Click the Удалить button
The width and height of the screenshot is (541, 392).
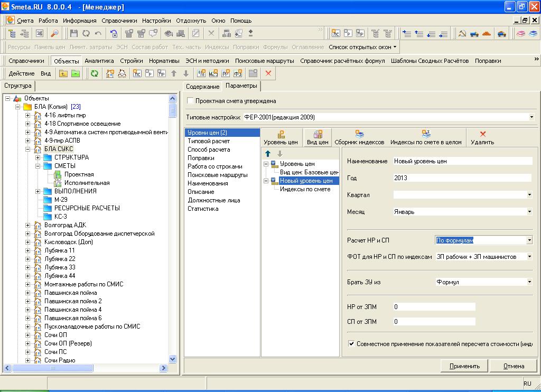coord(482,137)
